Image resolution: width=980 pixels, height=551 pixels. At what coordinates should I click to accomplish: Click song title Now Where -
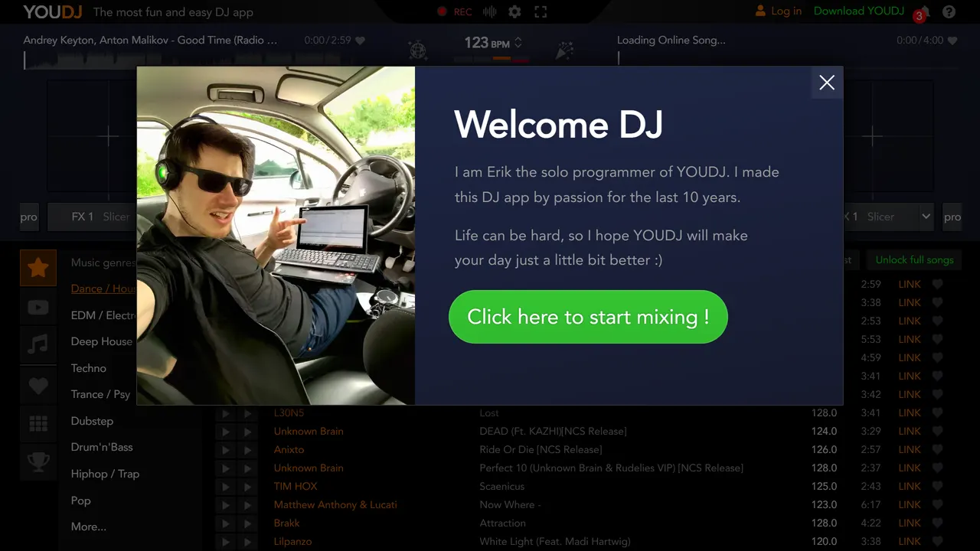tap(510, 504)
